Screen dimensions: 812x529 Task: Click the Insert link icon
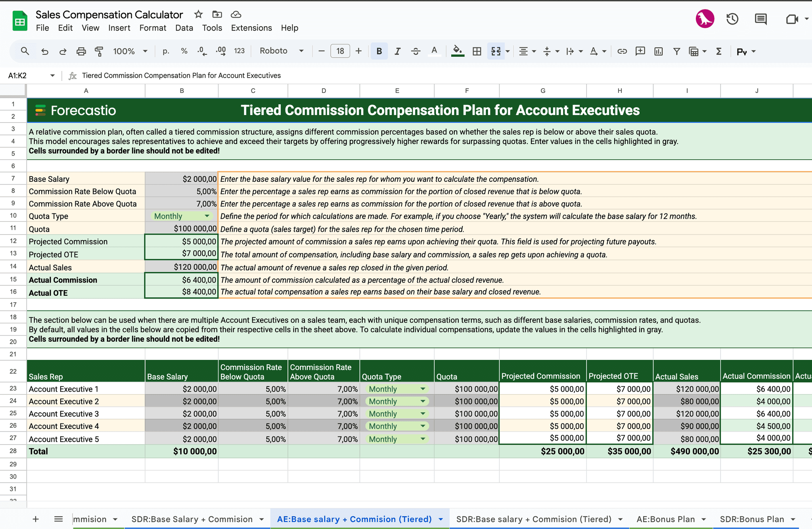point(622,51)
